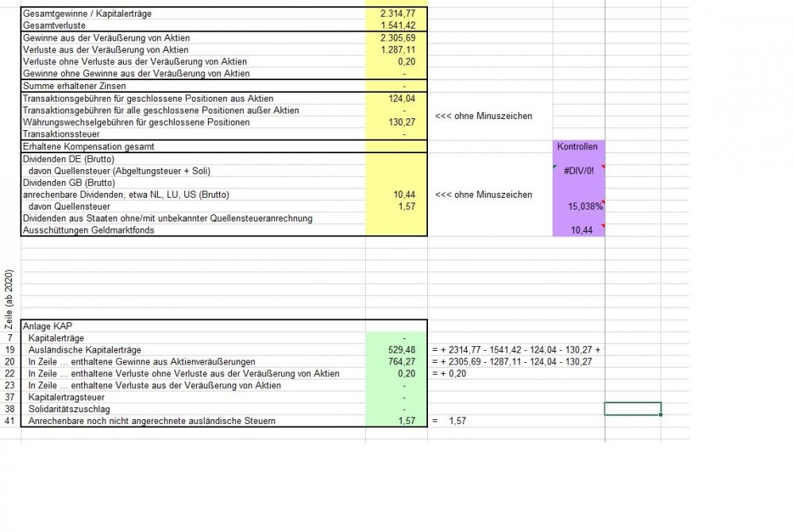
Task: Click the empty cell next to Erhaltene Kompensation gesamt
Action: (x=395, y=146)
